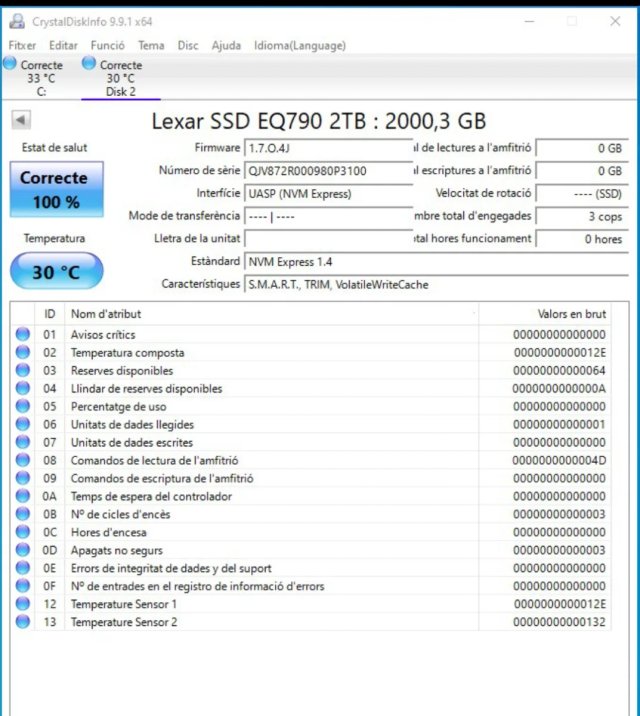
Task: Click the previous disk arrow button
Action: pos(21,120)
